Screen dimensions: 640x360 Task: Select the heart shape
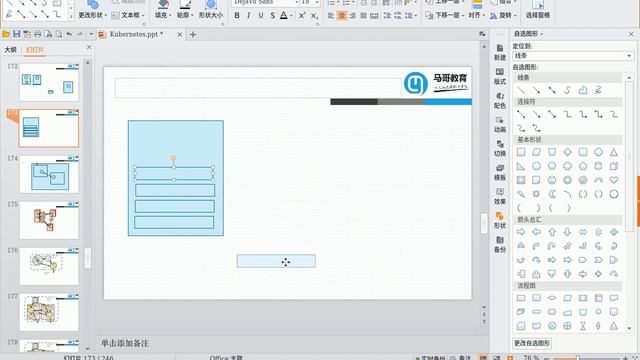point(613,180)
